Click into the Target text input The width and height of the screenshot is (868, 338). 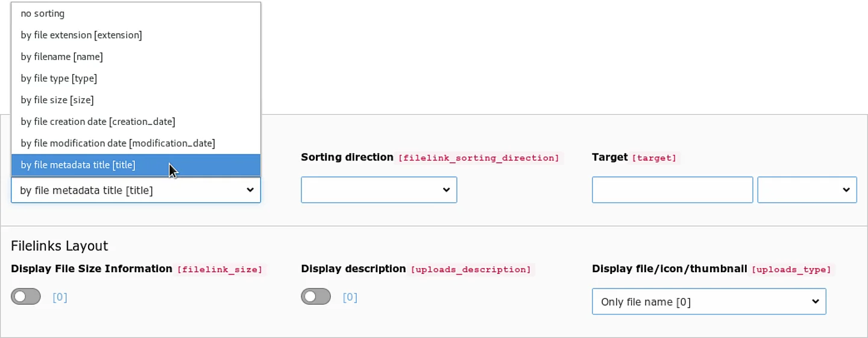pyautogui.click(x=672, y=190)
